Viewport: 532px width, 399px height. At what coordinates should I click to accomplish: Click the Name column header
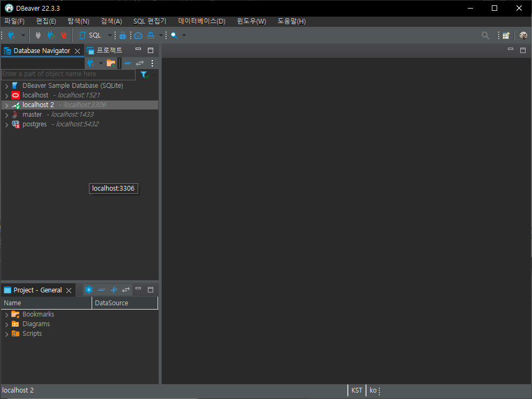[x=47, y=303]
